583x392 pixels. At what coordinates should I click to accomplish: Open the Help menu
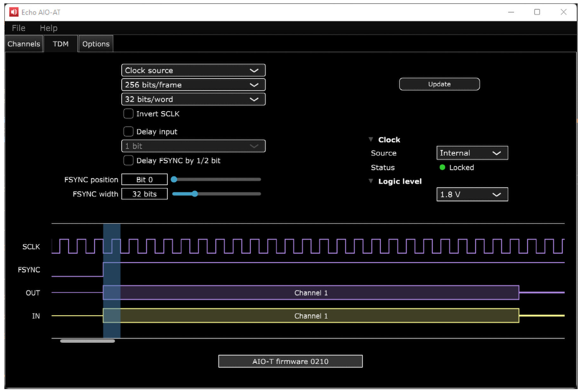point(48,28)
